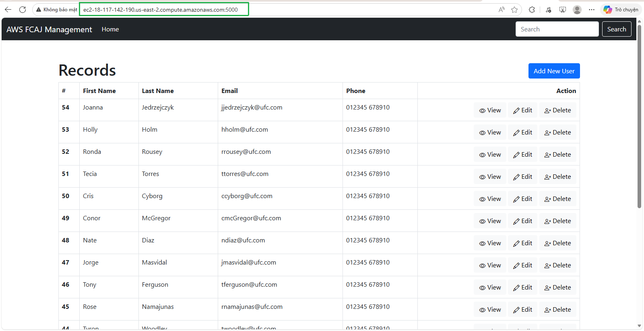
Task: Click the Search input field in navbar
Action: tap(557, 29)
